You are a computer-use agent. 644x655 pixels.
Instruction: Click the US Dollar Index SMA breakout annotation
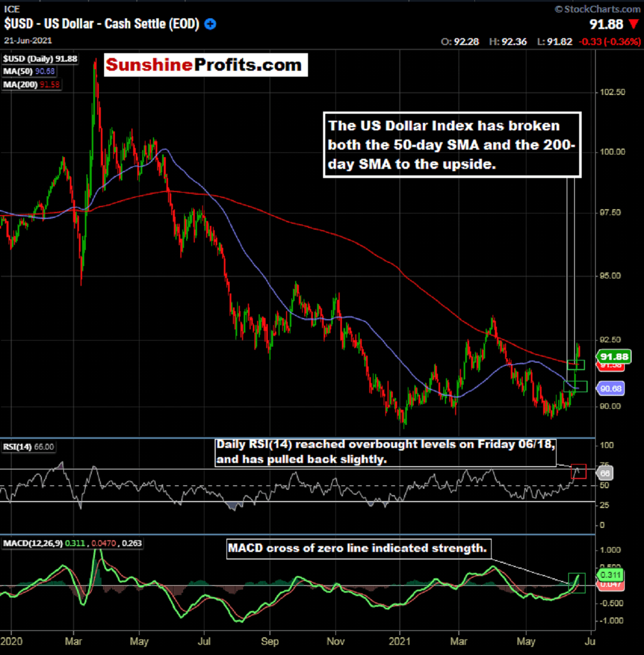pyautogui.click(x=452, y=145)
